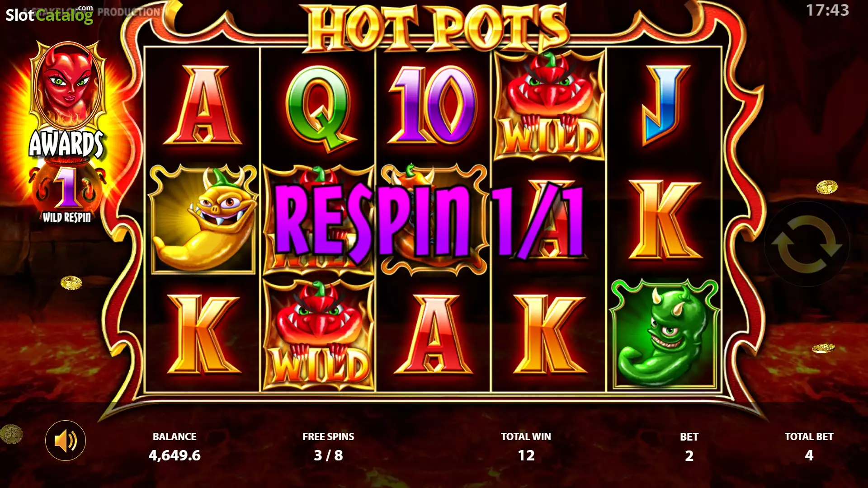The image size is (868, 488).
Task: Click the Total Bet value 4
Action: (x=809, y=455)
